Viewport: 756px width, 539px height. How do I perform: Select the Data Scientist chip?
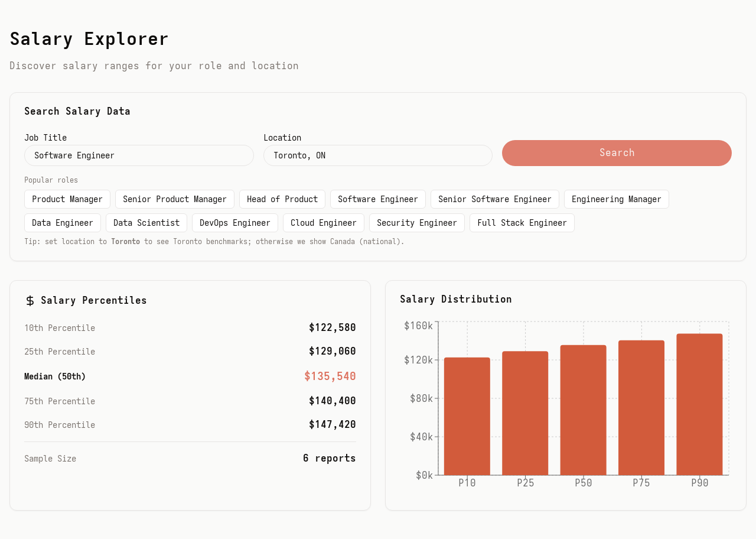pos(146,223)
